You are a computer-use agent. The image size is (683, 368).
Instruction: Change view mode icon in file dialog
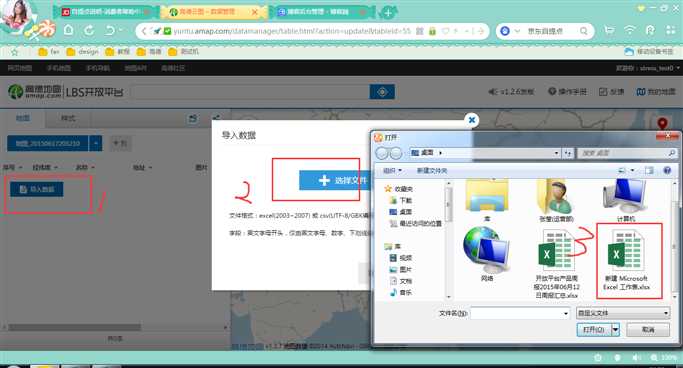point(622,170)
